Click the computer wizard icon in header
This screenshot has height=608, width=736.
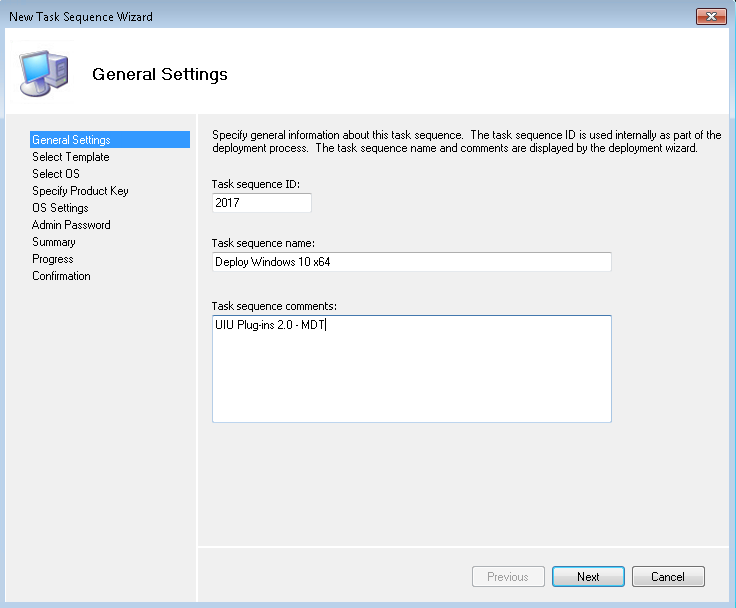coord(44,72)
